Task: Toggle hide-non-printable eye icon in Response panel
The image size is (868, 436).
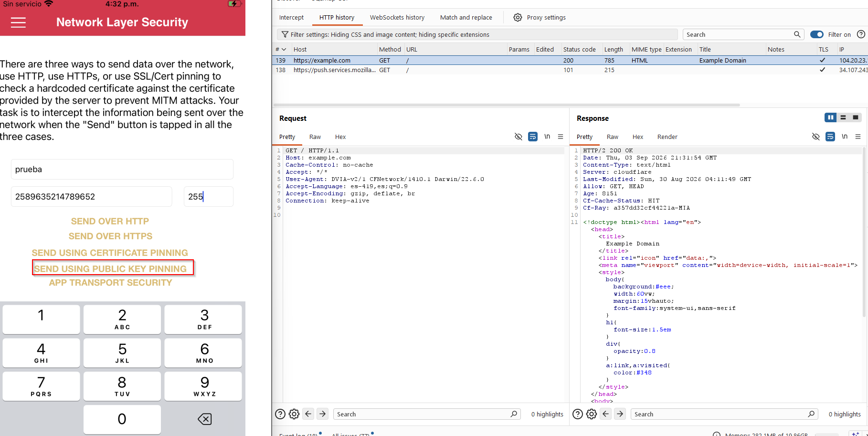Action: click(816, 137)
